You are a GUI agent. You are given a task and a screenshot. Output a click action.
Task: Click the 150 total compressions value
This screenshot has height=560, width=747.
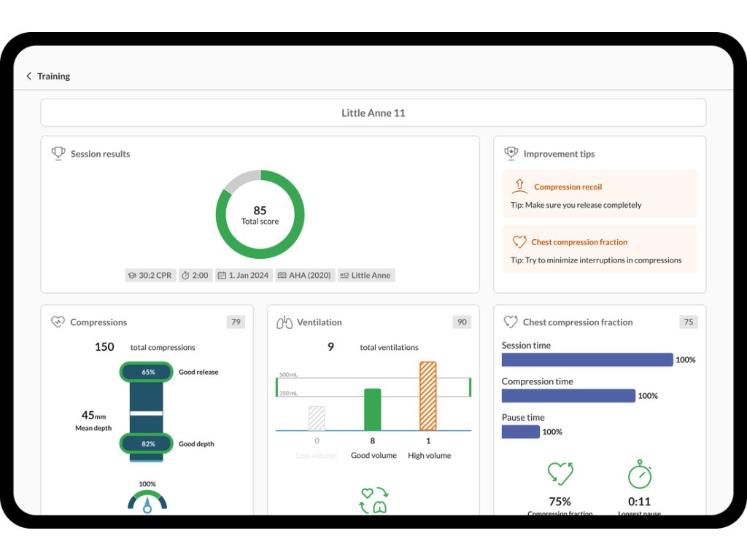tap(104, 346)
